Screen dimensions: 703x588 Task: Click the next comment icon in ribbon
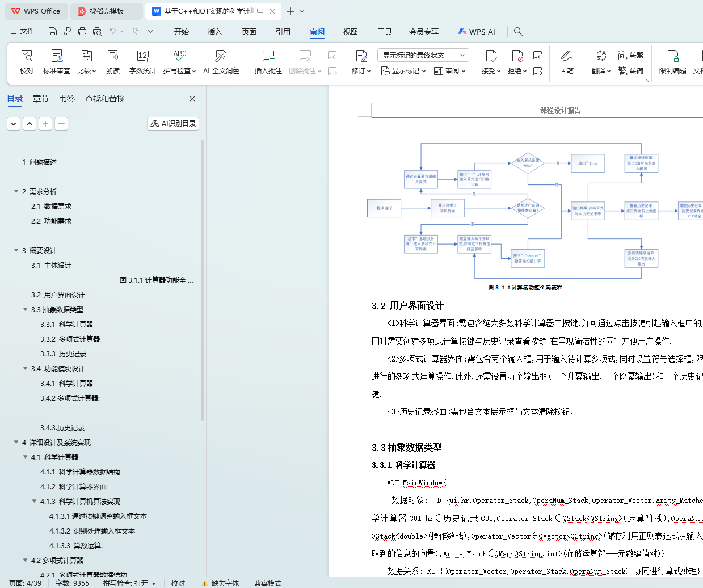click(x=332, y=71)
